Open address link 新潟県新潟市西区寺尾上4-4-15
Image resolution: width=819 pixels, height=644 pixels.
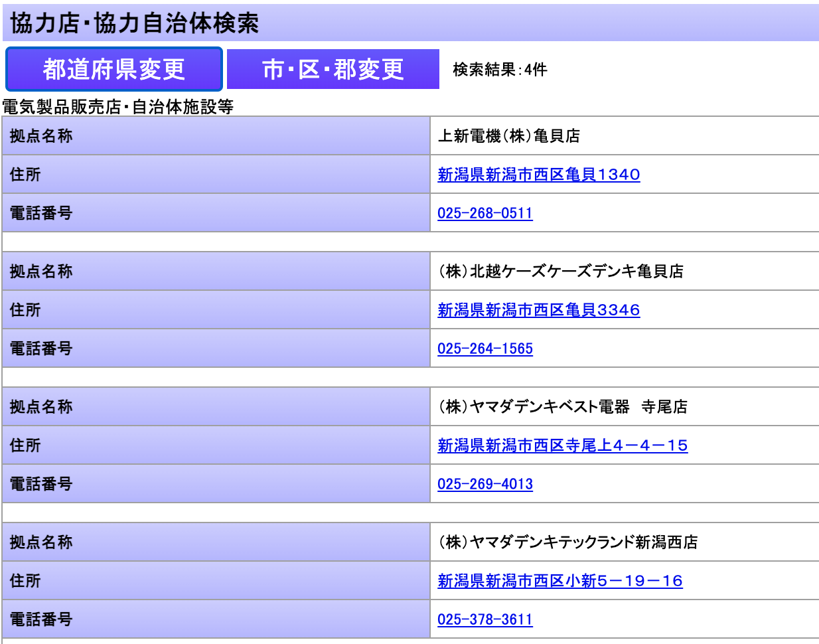562,445
